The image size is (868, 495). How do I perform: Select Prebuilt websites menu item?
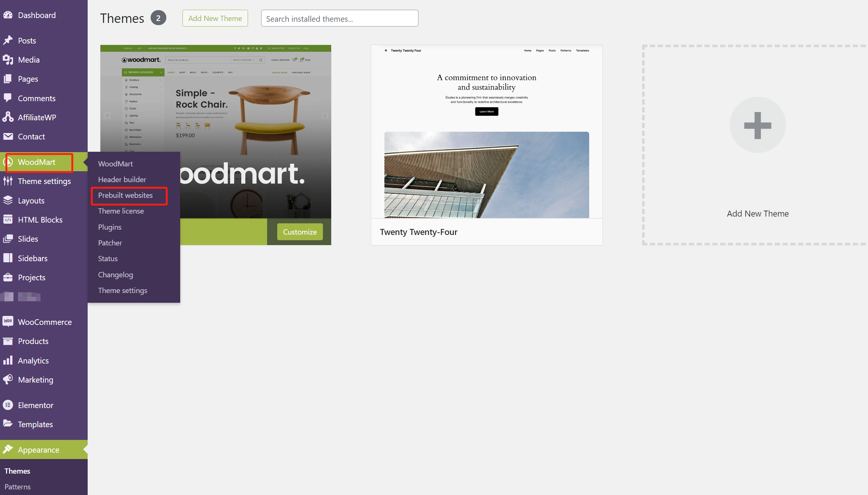pos(125,195)
